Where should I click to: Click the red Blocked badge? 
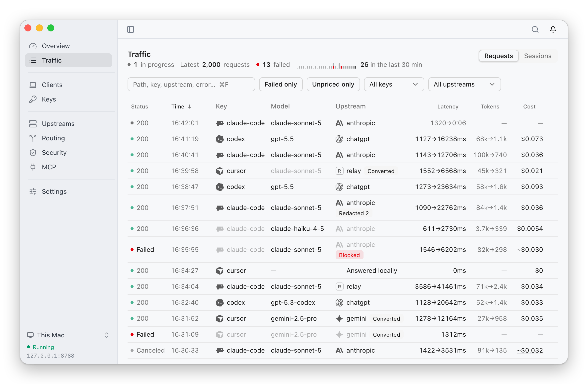pyautogui.click(x=349, y=255)
